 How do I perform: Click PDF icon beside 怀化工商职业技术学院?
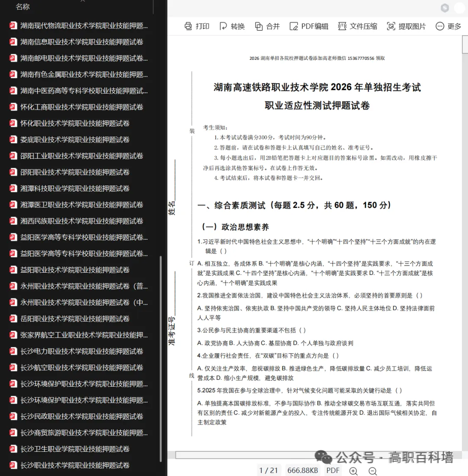tap(13, 107)
